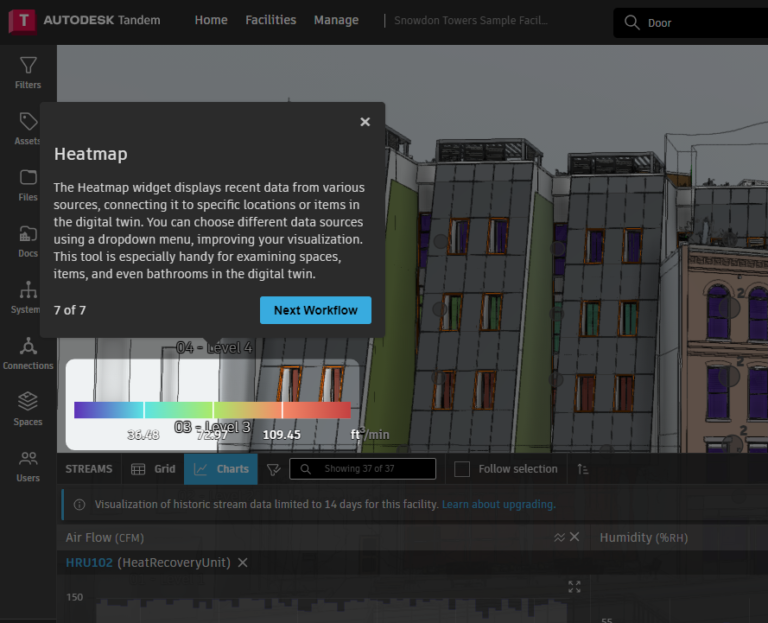The image size is (768, 623).
Task: Open the Facilities menu
Action: 271,20
